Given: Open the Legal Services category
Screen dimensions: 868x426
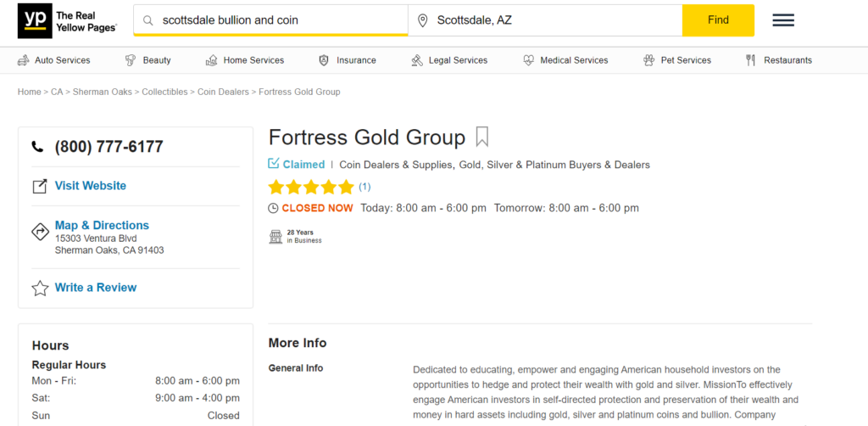Looking at the screenshot, I should click(x=459, y=60).
